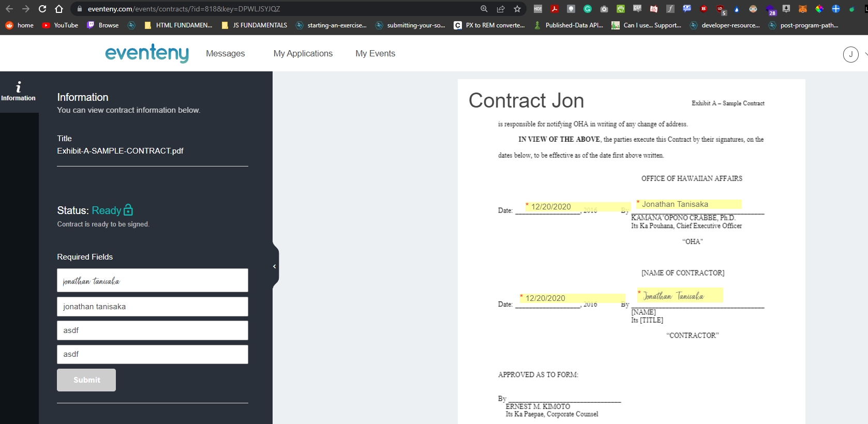Open the MetaMask fox extension
This screenshot has height=424, width=868.
(803, 9)
